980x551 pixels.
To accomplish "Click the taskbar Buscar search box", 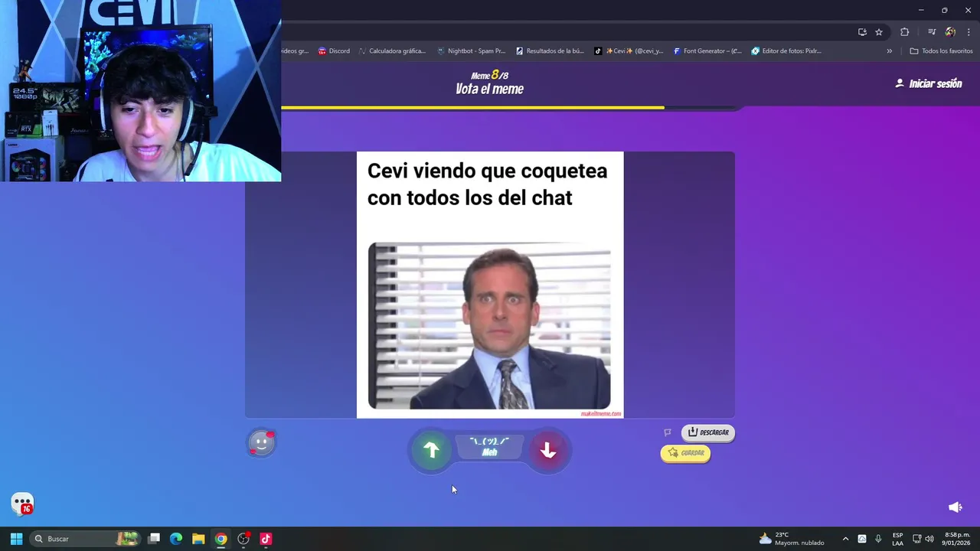I will pos(87,539).
